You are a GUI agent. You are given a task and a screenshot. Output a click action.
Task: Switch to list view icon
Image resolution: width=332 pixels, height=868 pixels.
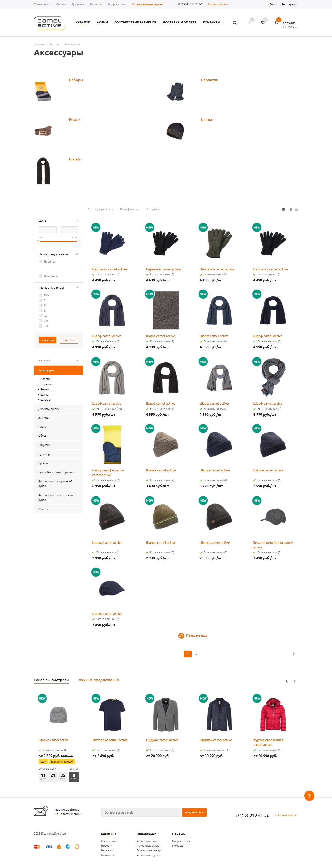290,210
